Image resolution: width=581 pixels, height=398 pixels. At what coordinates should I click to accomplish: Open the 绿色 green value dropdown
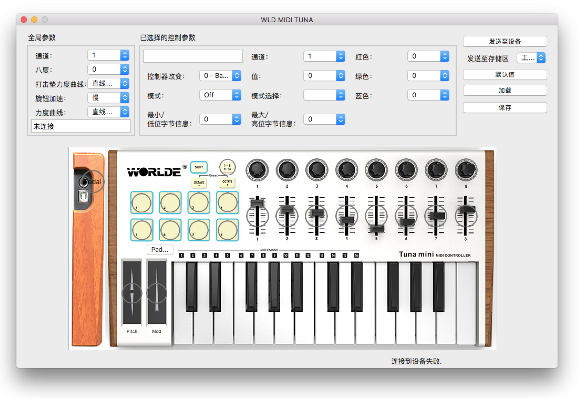[428, 76]
